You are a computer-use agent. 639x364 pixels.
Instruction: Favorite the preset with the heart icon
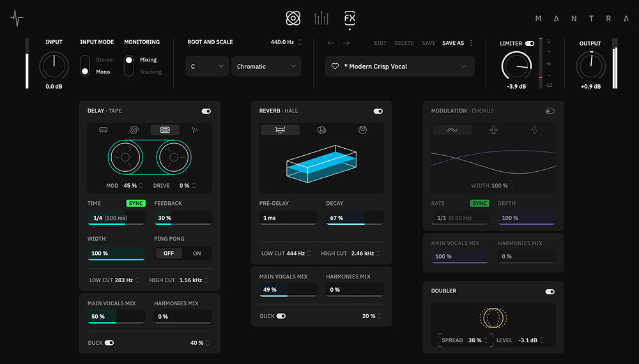click(335, 66)
